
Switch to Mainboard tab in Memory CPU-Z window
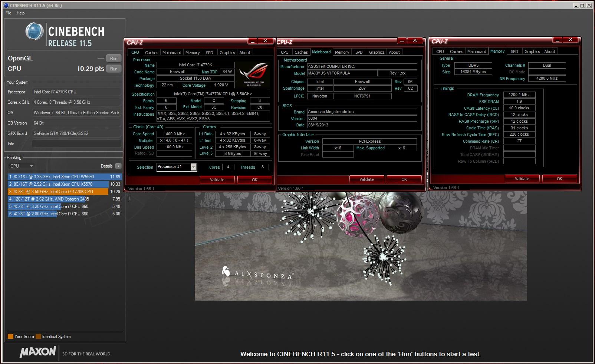477,52
